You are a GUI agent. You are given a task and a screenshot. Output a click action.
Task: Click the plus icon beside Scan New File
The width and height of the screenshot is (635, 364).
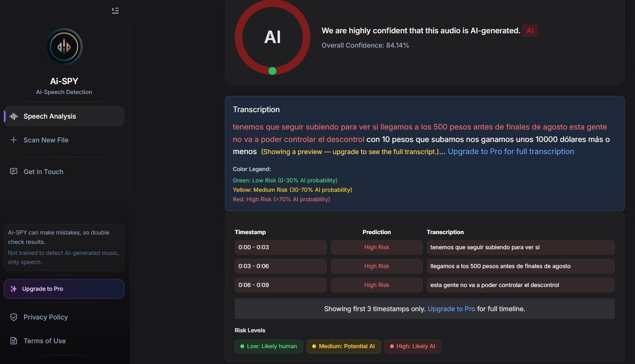point(14,140)
